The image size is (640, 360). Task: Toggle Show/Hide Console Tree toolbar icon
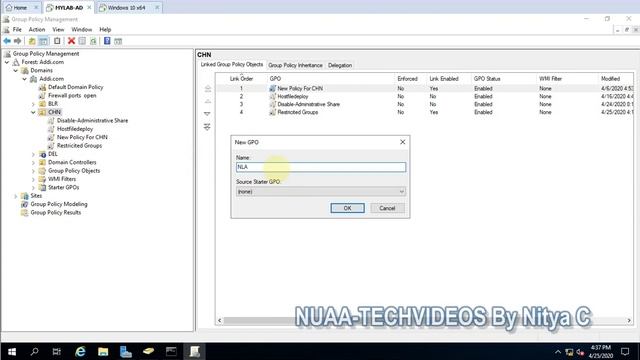43,41
